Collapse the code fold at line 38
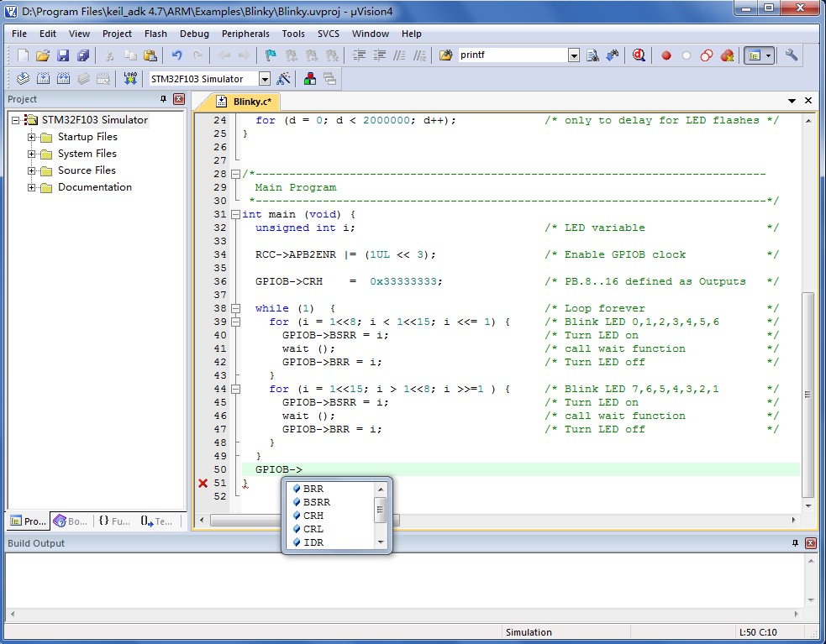 click(236, 309)
